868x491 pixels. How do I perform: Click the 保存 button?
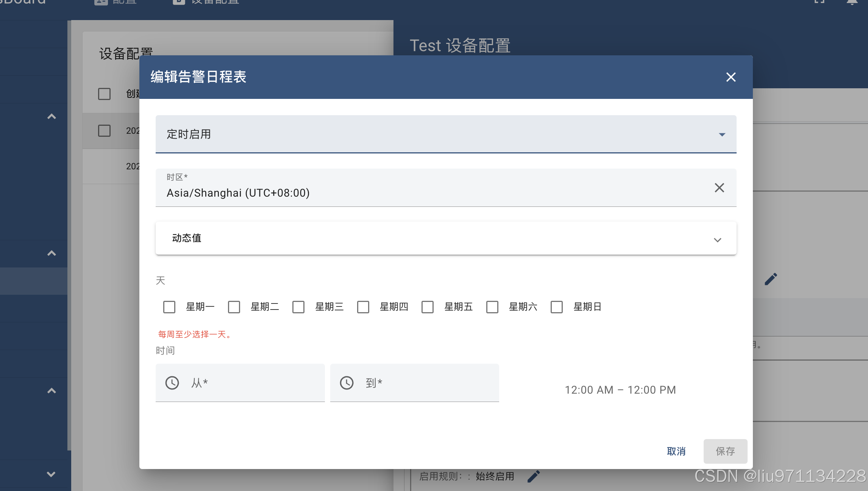(725, 451)
